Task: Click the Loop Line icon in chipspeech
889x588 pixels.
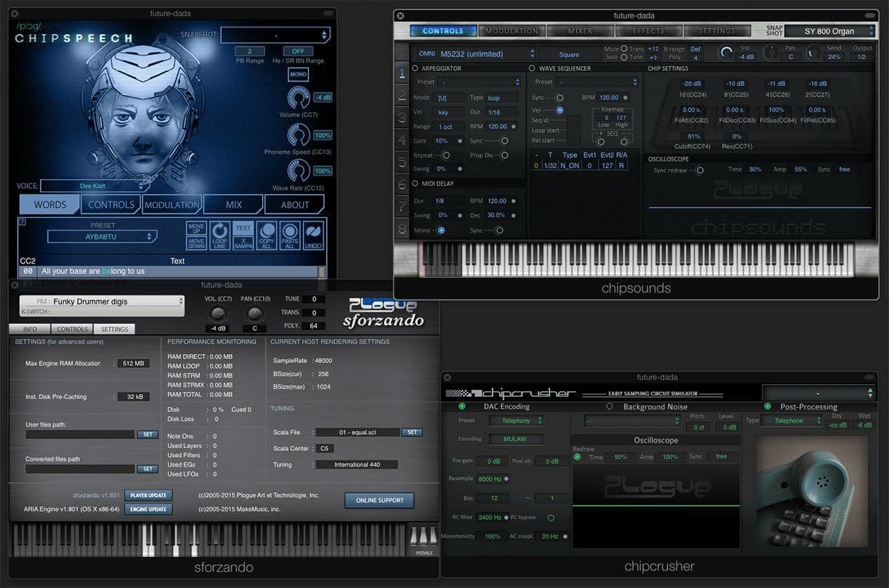Action: [219, 235]
